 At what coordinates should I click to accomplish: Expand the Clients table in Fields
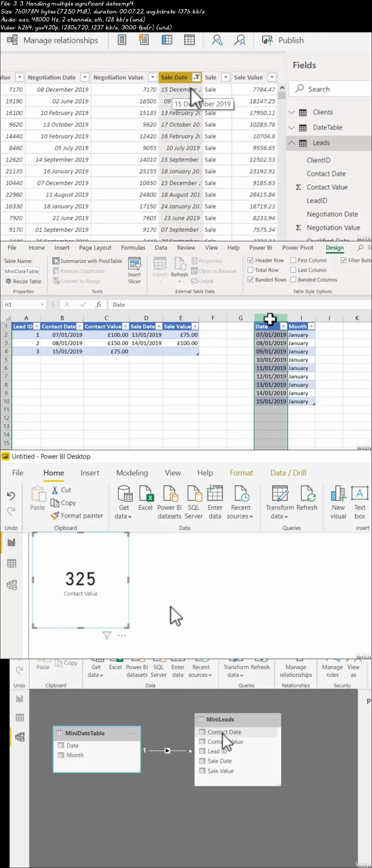point(291,112)
